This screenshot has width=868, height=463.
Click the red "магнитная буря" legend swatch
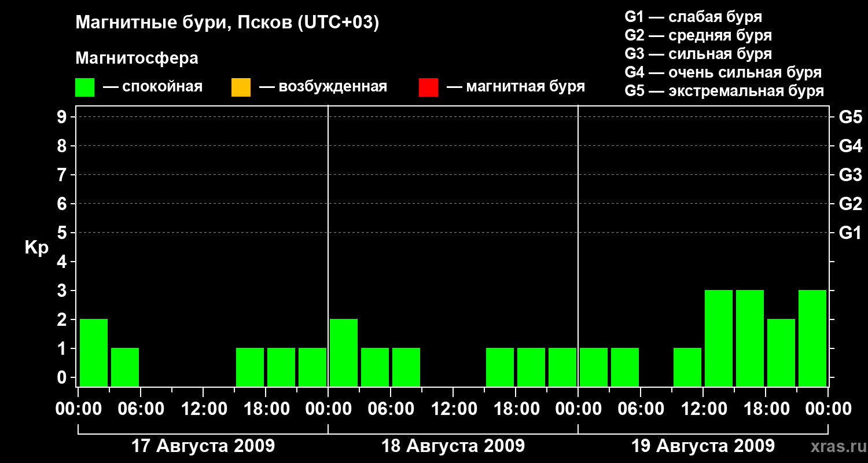pyautogui.click(x=428, y=87)
